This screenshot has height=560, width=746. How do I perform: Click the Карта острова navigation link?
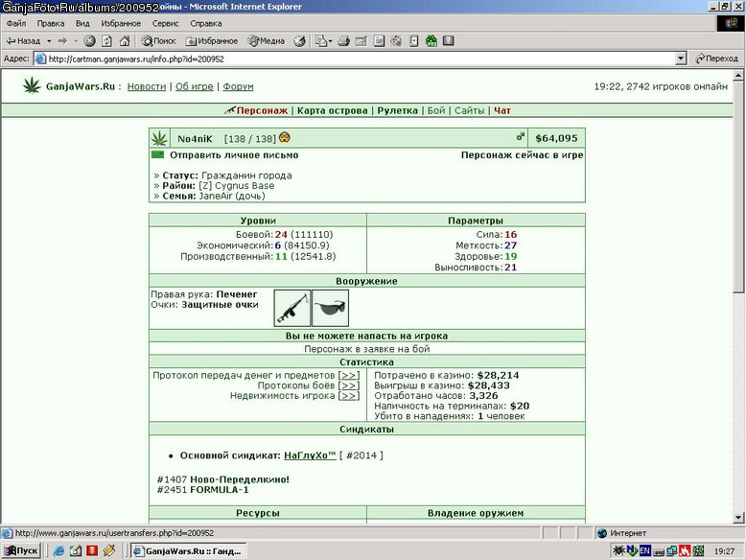click(333, 110)
